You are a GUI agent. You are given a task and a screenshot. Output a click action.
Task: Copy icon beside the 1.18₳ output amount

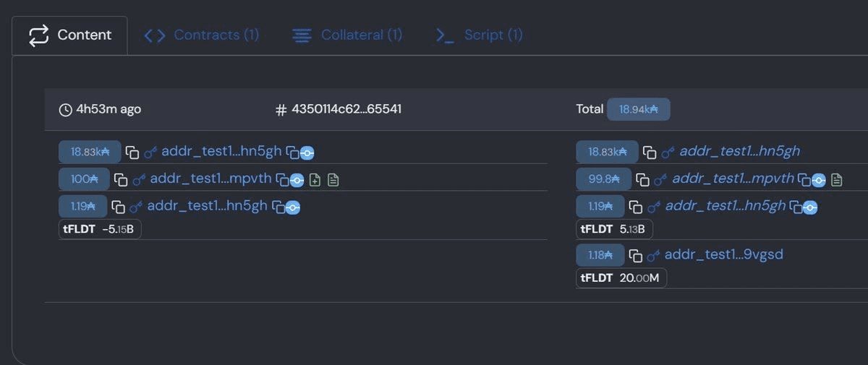tap(636, 255)
